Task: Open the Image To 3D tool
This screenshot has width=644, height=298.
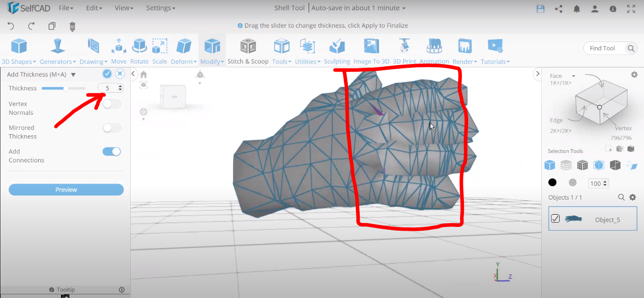Action: (x=372, y=51)
